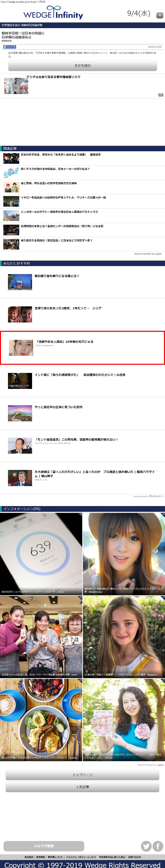Image resolution: width=165 pixels, height=868 pixels.
Task: Click the Facebook share button
Action: click(x=9, y=47)
